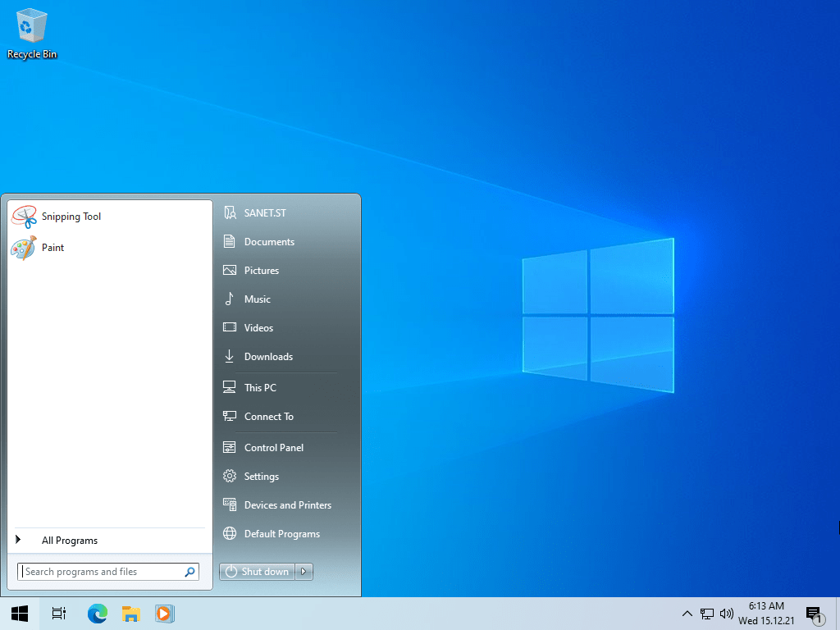The height and width of the screenshot is (630, 840).
Task: Click the SANET.ST user folder icon
Action: [230, 212]
